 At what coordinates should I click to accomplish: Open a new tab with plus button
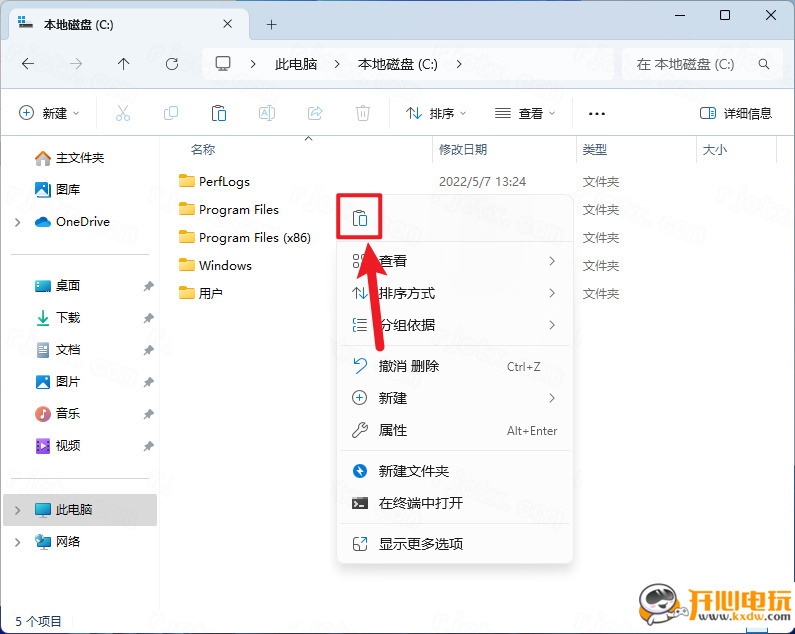pyautogui.click(x=271, y=24)
